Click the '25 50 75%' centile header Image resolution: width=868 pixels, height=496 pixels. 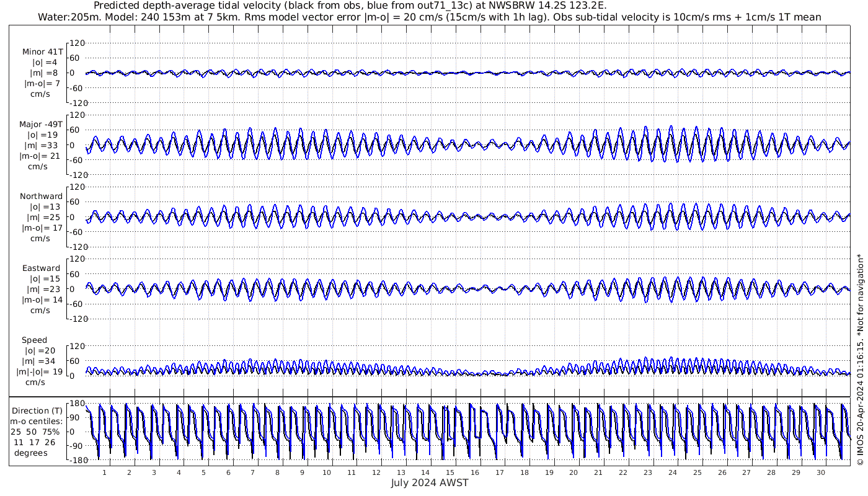tap(35, 432)
